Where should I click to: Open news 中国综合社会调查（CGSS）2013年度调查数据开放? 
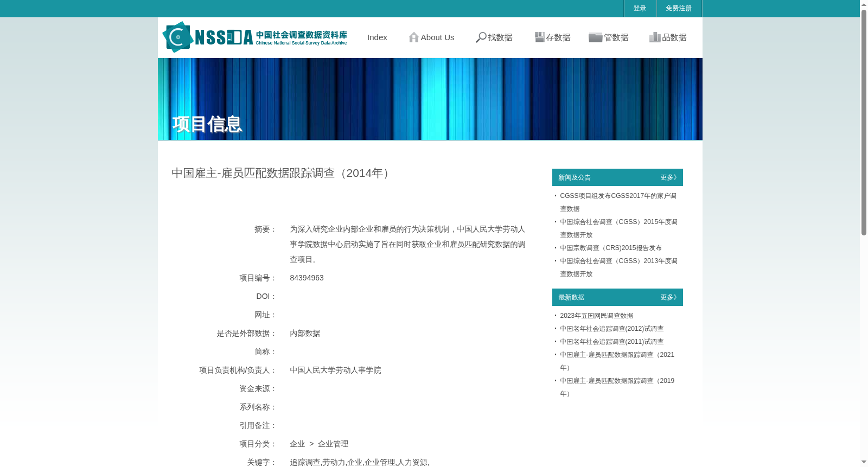coord(619,267)
